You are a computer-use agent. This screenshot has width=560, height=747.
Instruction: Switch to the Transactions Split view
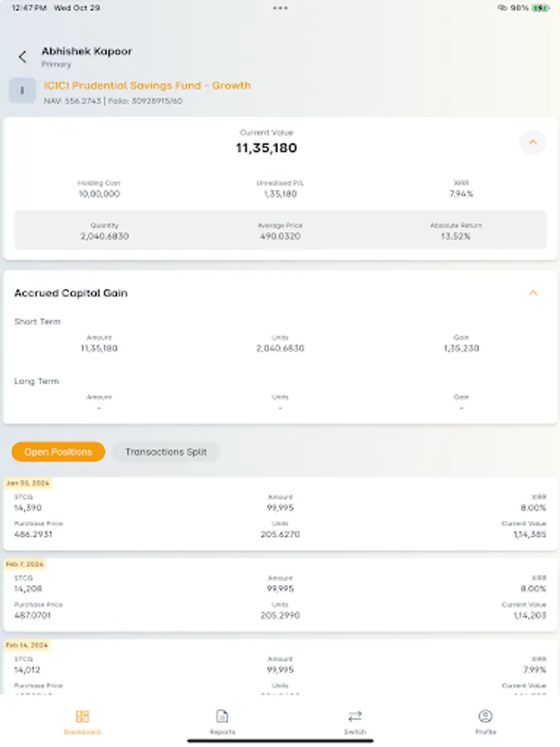(x=165, y=452)
